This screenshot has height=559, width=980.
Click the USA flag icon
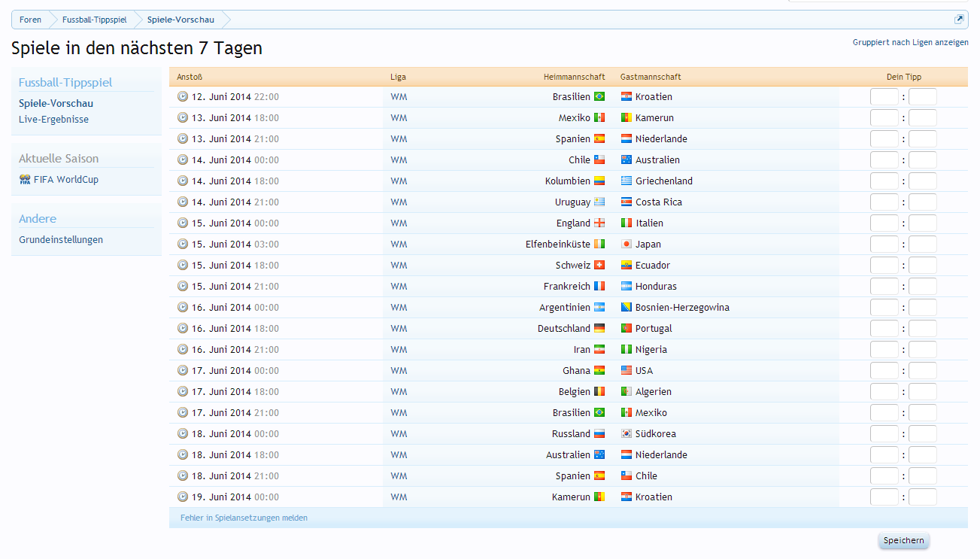626,370
